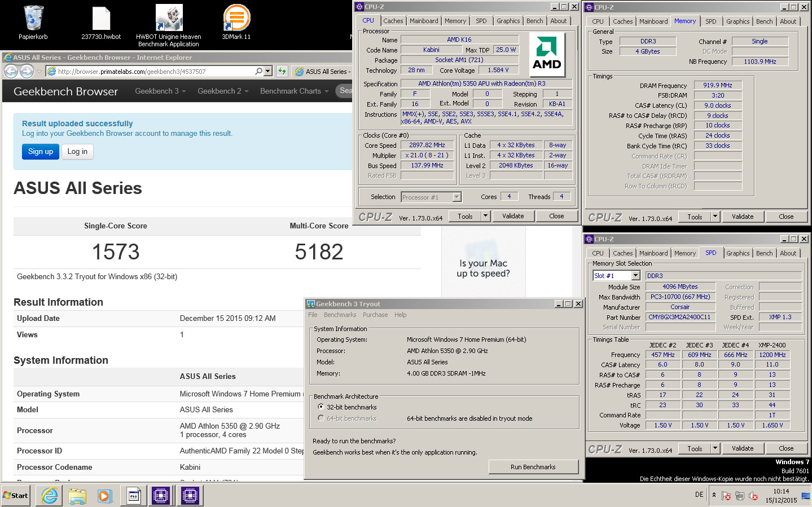
Task: Open Windows Explorer folder taskbar icon
Action: [x=77, y=496]
